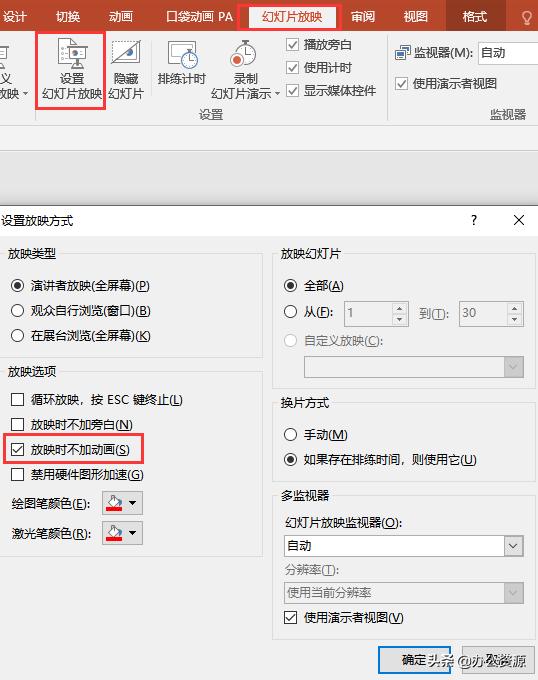This screenshot has height=680, width=538.
Task: Open 录制幻灯片演示 dropdown arrow
Action: 277,94
